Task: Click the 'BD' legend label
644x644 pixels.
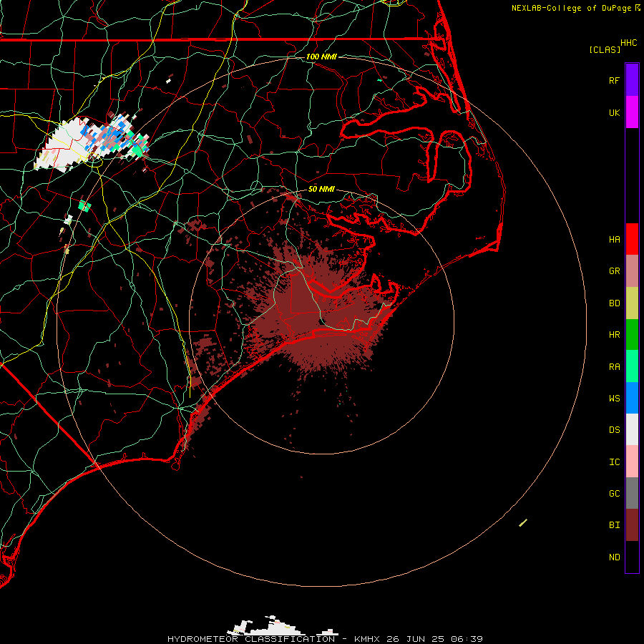Action: tap(614, 303)
